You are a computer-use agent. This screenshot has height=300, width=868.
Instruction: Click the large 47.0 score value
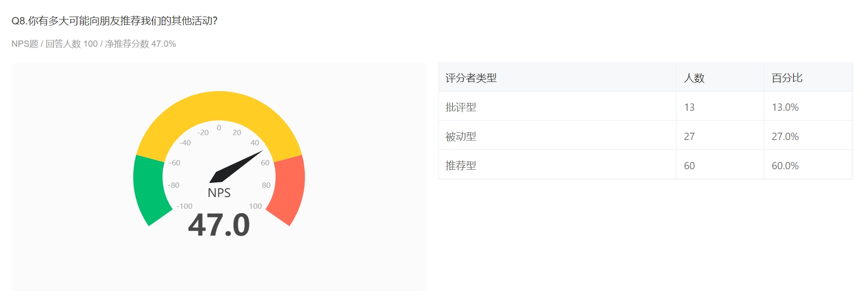(x=219, y=225)
